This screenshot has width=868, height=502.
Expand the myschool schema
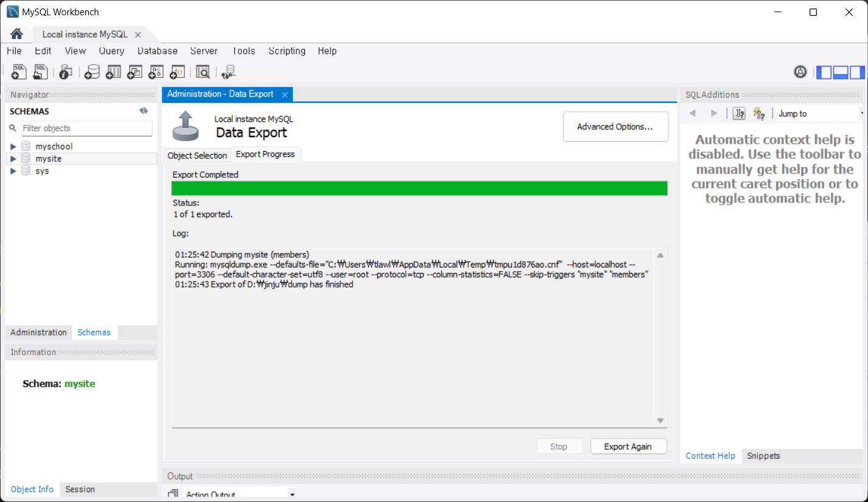tap(13, 147)
